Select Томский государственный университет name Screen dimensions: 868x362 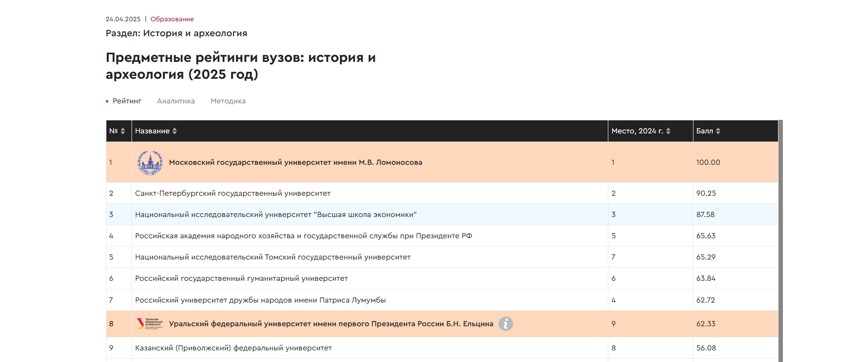pos(273,257)
